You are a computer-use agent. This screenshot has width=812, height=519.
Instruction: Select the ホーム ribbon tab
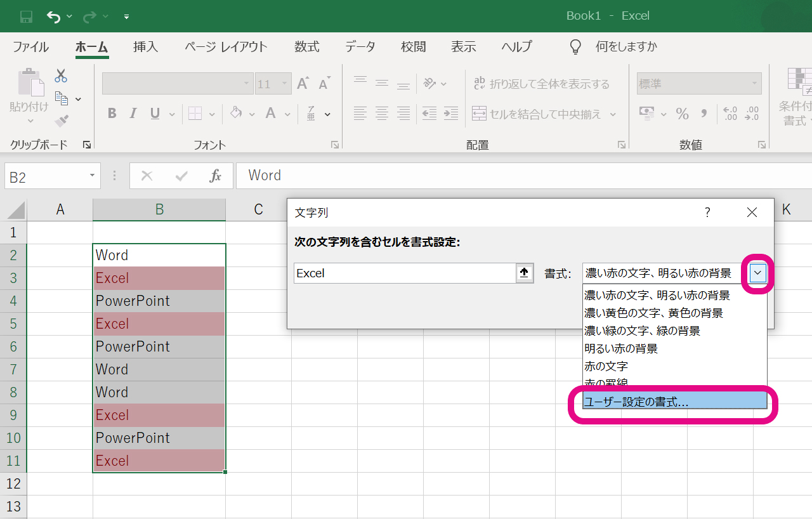click(92, 47)
